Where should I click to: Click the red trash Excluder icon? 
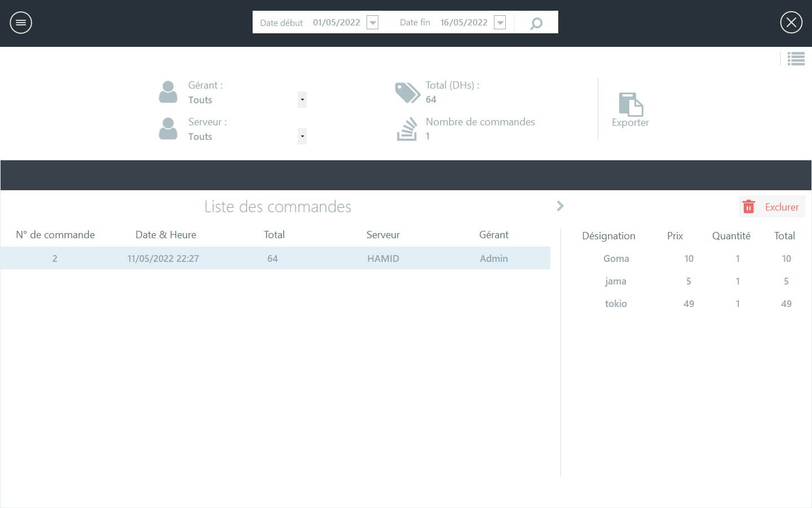[x=749, y=207]
